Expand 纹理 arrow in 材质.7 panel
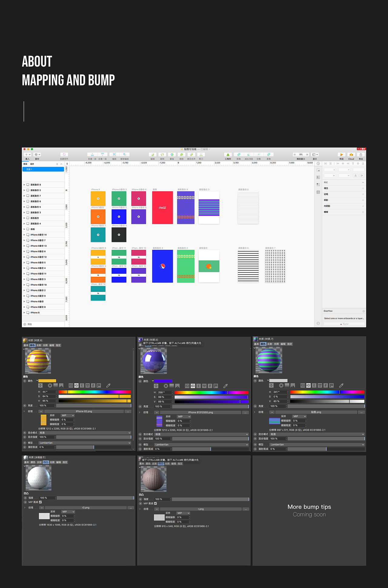The width and height of the screenshot is (388, 588). pyautogui.click(x=255, y=412)
